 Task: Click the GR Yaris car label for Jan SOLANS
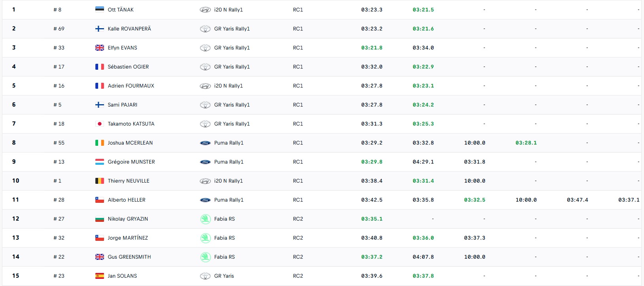[x=224, y=276]
